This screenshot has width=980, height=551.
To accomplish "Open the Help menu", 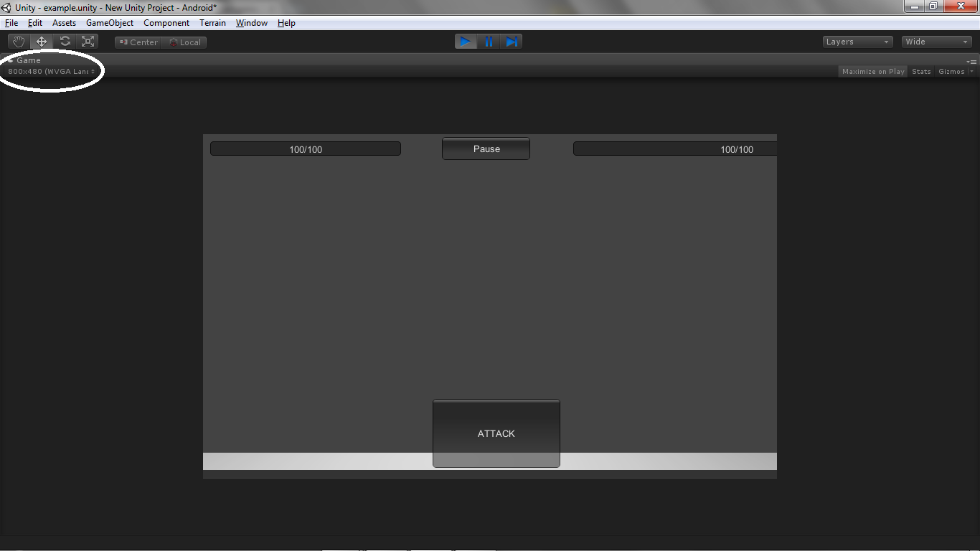I will pos(286,23).
